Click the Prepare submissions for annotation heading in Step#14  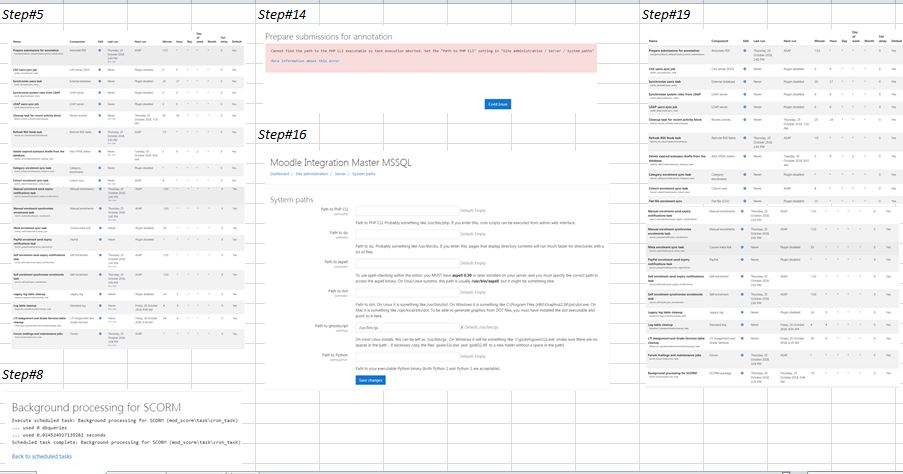328,36
